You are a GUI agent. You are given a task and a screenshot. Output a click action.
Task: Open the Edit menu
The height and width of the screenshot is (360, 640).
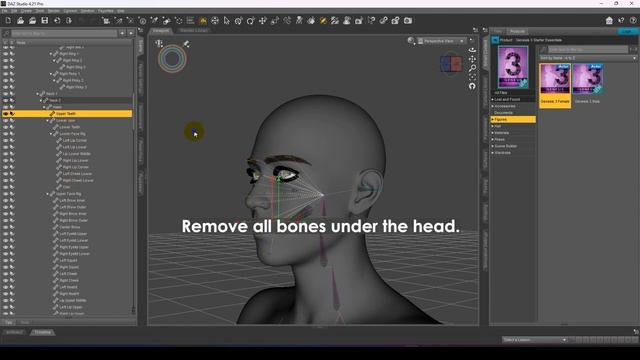(14, 11)
